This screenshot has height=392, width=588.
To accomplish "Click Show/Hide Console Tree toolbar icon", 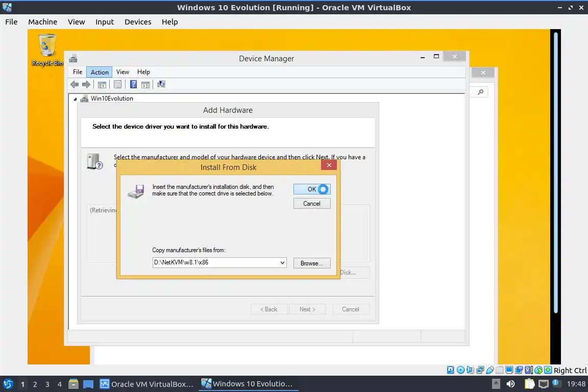I will (x=102, y=84).
